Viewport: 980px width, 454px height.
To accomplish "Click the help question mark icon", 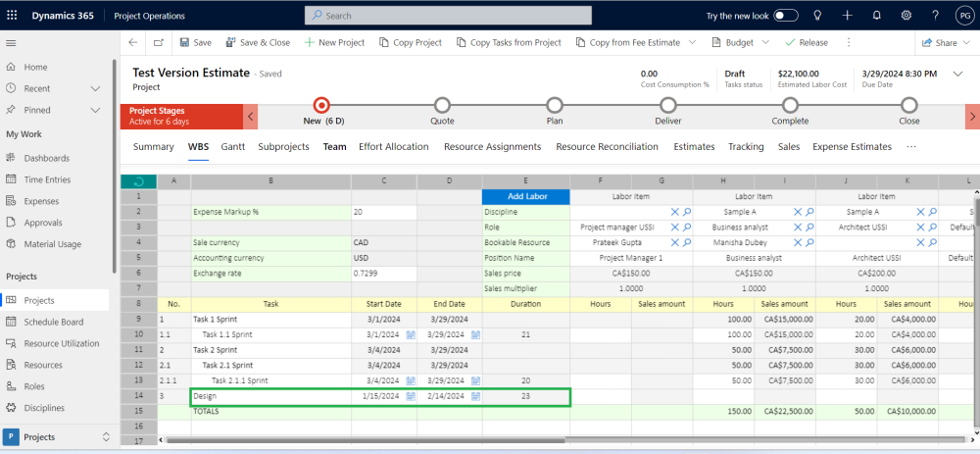I will [935, 16].
